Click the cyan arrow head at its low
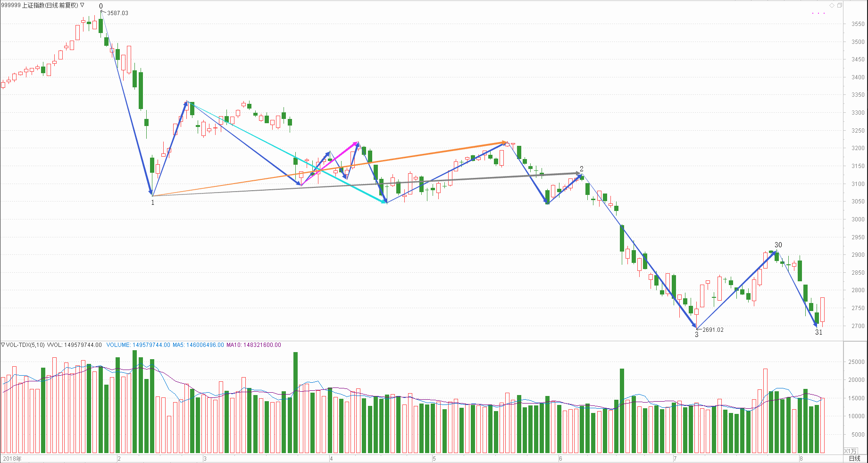Image resolution: width=868 pixels, height=463 pixels. pyautogui.click(x=384, y=202)
